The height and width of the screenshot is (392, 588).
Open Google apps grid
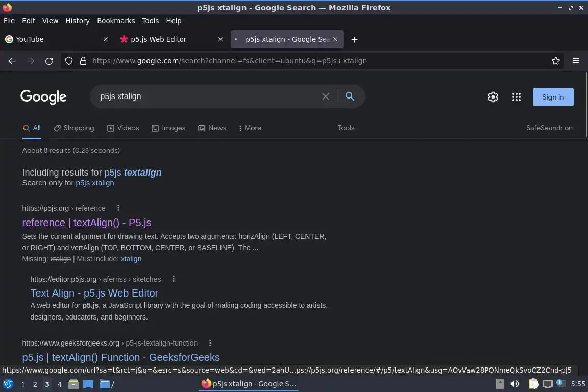coord(517,97)
